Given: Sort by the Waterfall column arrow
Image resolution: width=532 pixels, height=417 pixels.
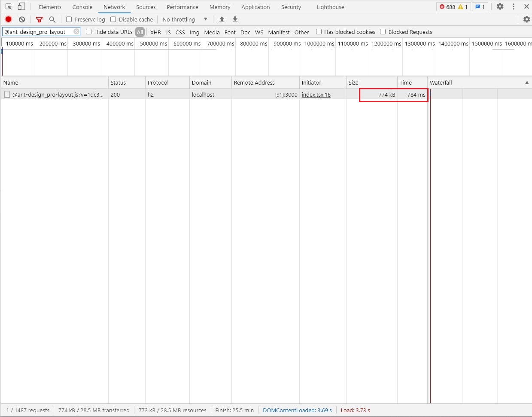Looking at the screenshot, I should [x=527, y=82].
